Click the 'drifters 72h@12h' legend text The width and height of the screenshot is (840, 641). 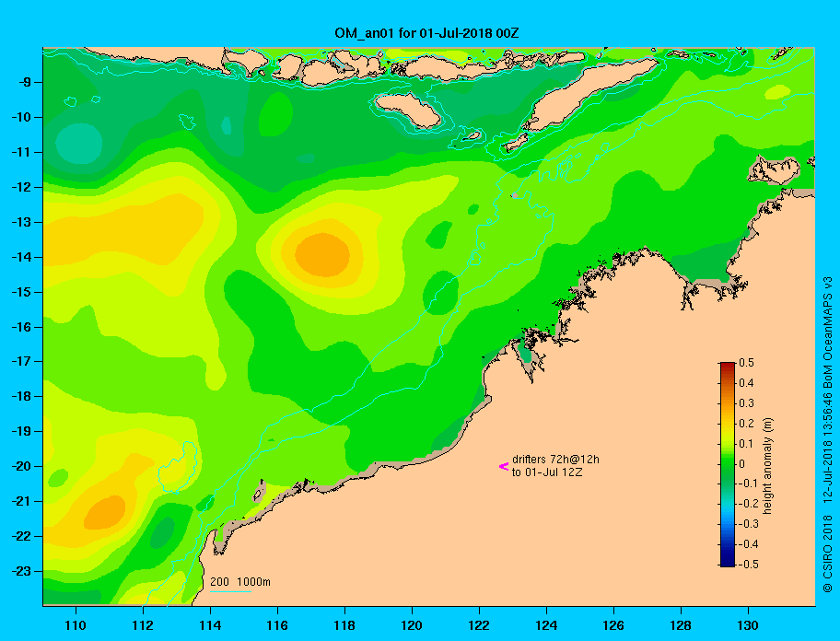point(555,460)
